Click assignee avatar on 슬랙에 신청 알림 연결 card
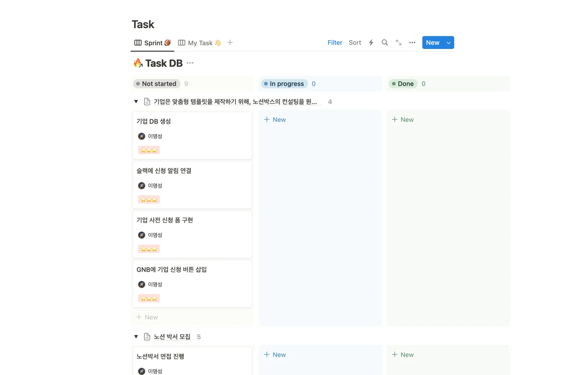 pos(141,186)
